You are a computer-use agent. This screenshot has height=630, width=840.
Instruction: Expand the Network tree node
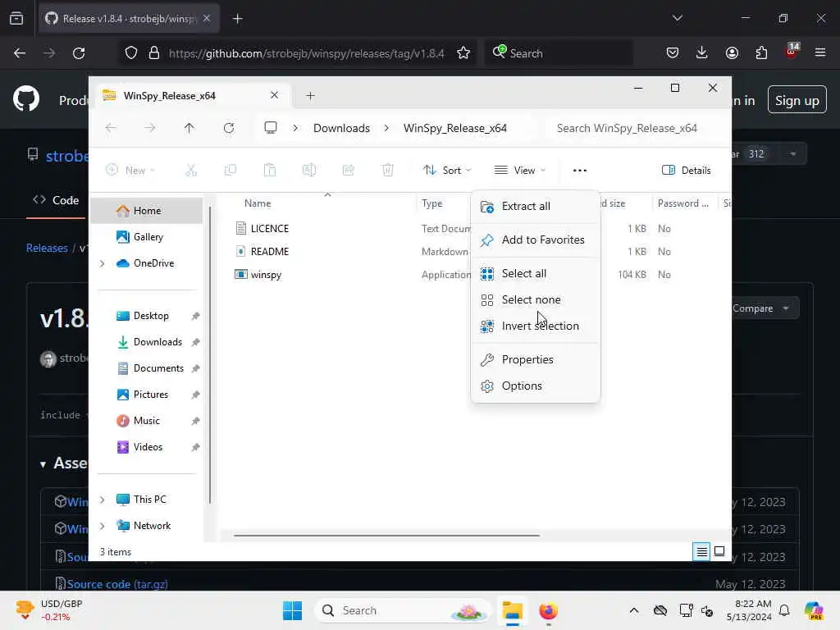(102, 526)
